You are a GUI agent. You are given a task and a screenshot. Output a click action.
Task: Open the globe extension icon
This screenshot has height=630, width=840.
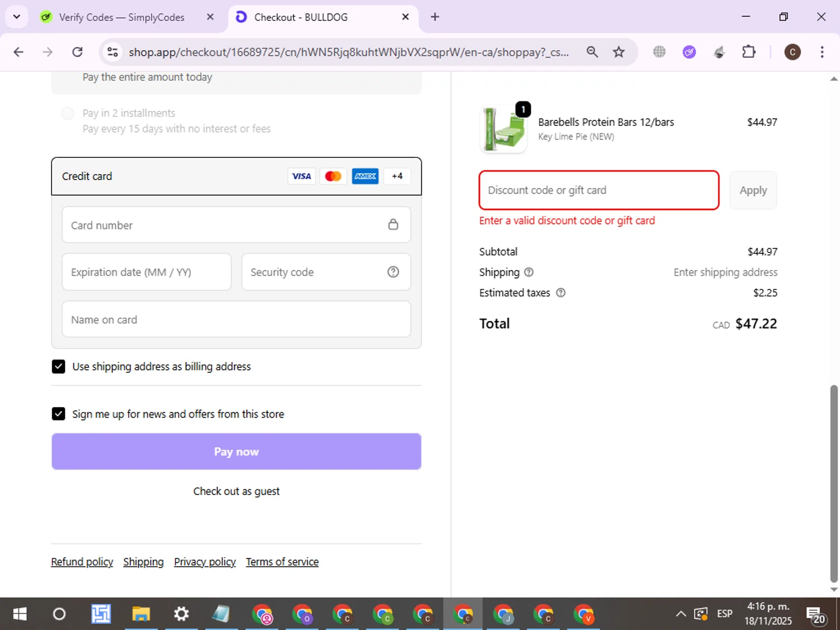coord(659,52)
